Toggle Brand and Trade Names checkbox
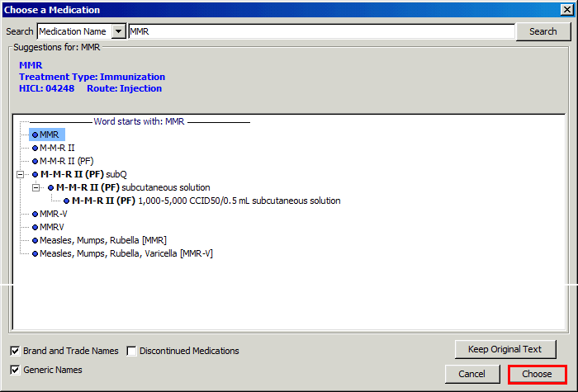578x392 pixels. tap(15, 351)
